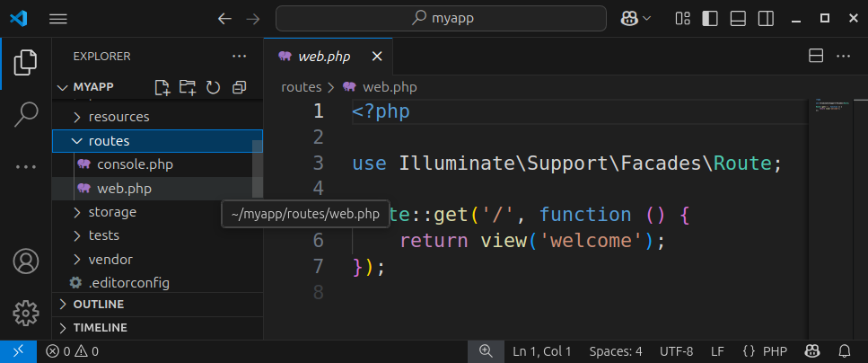
Task: Create a new file in MYAPP
Action: (162, 87)
